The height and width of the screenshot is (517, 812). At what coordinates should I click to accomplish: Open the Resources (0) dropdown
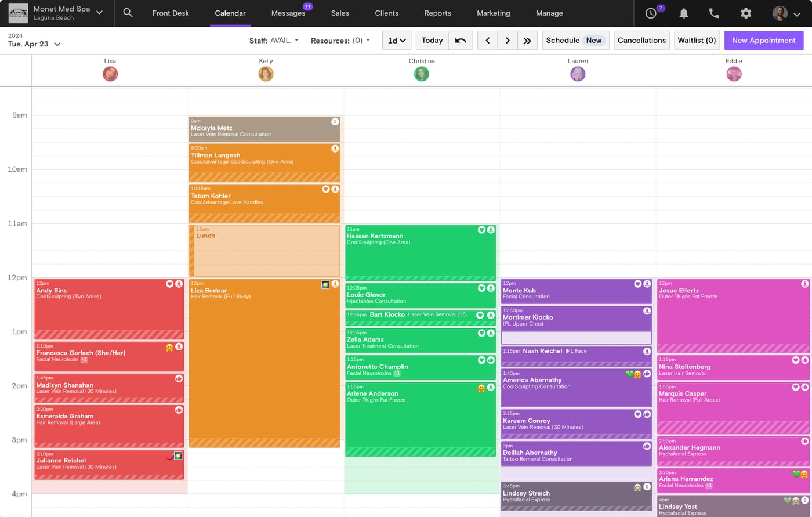(340, 41)
